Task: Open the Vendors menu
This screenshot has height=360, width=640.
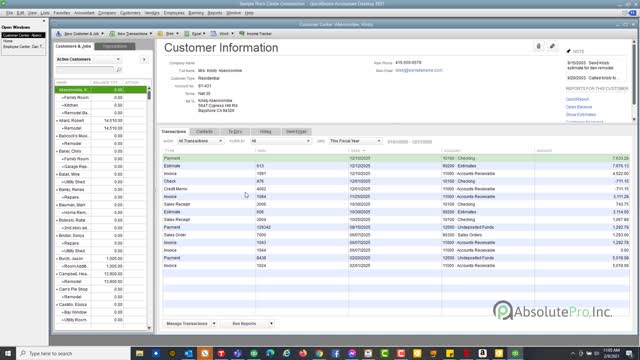Action: click(152, 13)
